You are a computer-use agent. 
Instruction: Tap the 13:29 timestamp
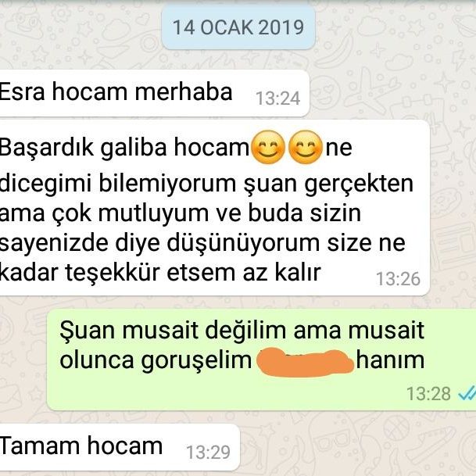coord(208,453)
